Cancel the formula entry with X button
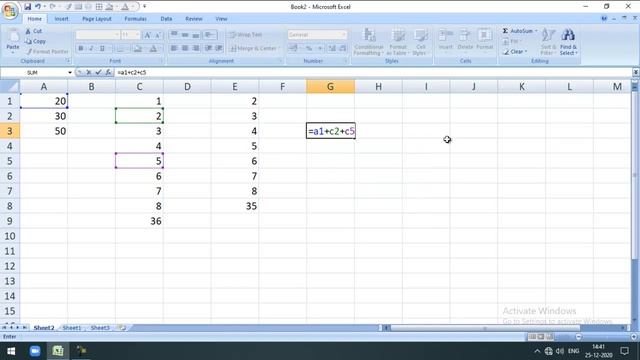Screen dimensions: 640x360 tap(89, 72)
